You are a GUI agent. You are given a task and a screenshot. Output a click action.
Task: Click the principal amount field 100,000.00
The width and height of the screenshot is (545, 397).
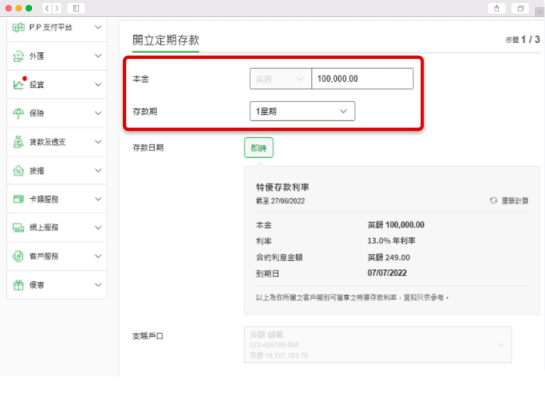click(x=363, y=79)
